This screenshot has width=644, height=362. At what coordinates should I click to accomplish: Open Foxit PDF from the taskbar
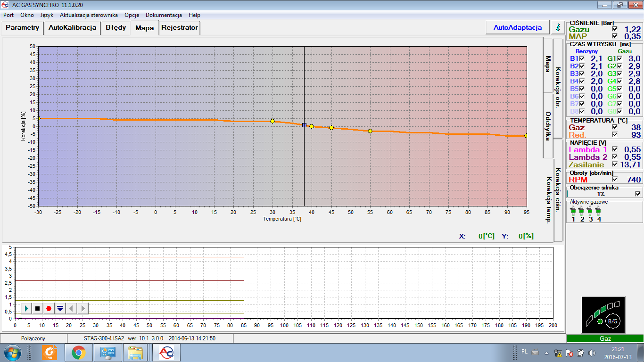point(50,353)
